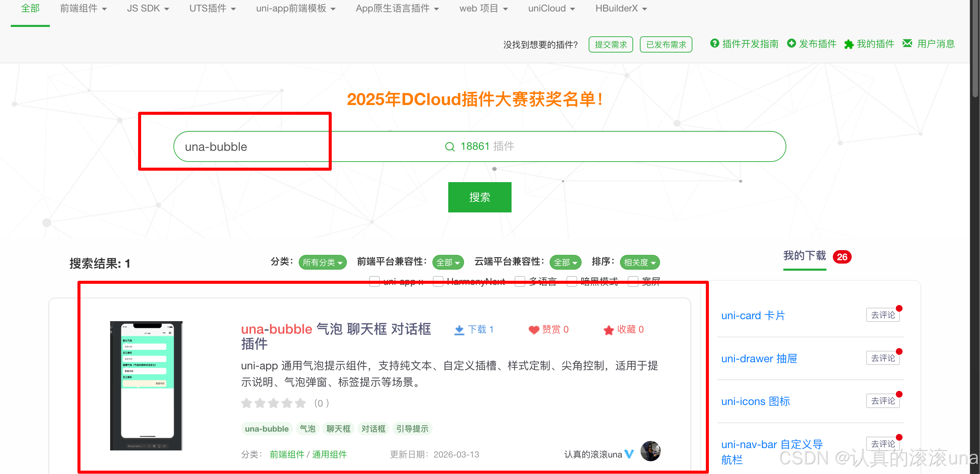This screenshot has width=980, height=474.
Task: Click the 已发布需求 button
Action: 666,44
